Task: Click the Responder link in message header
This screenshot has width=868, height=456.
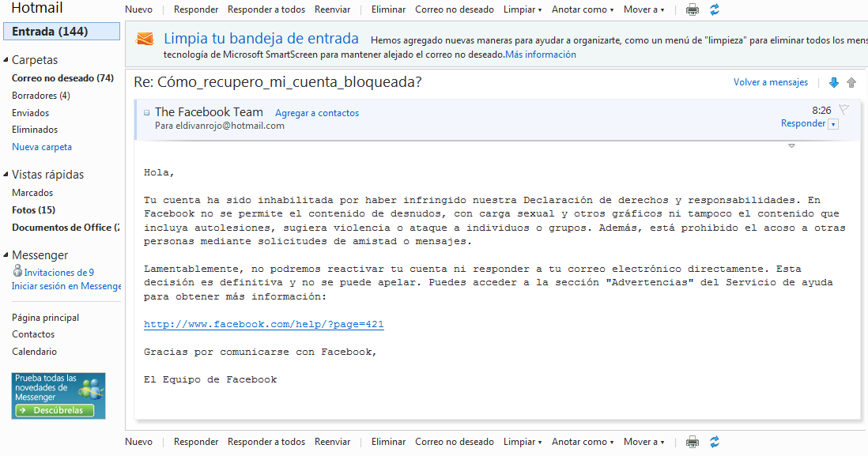Action: (802, 123)
